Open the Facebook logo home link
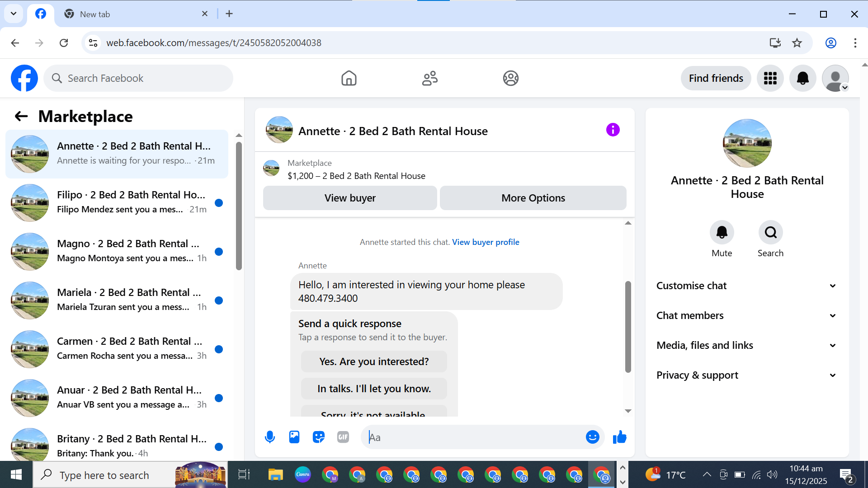 click(x=24, y=78)
